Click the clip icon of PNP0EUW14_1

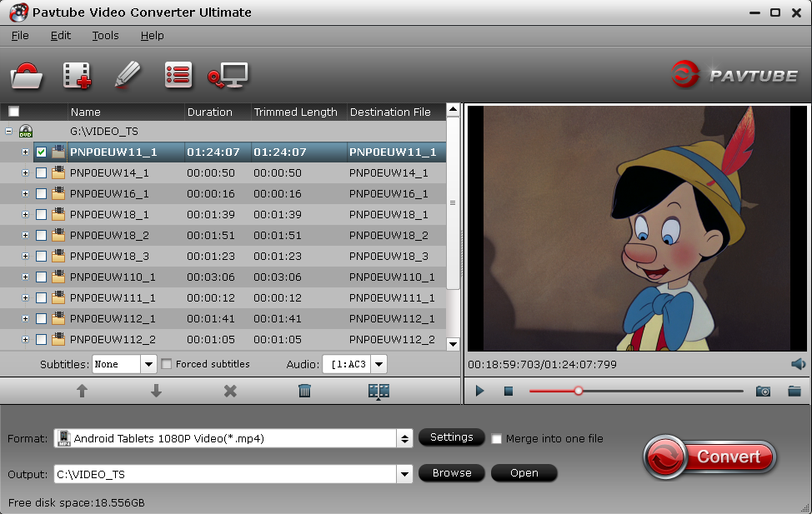click(58, 172)
